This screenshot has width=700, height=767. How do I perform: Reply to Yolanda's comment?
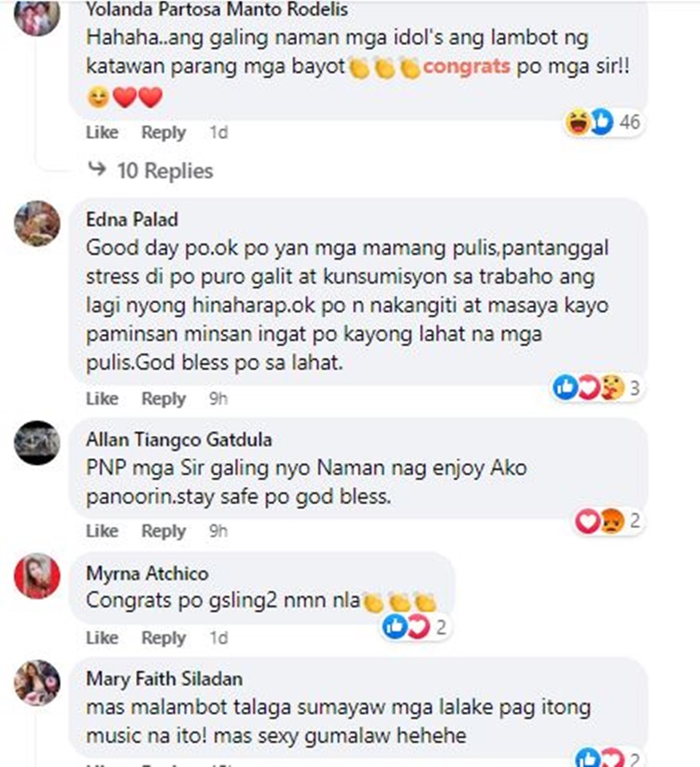(163, 132)
